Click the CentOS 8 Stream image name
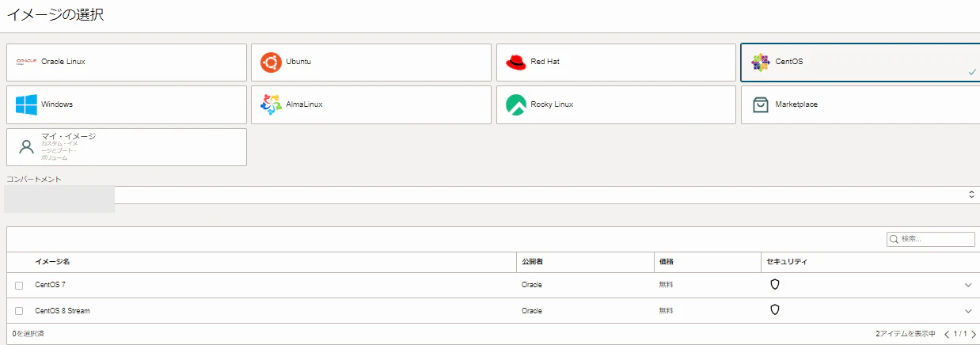This screenshot has height=345, width=980. [x=63, y=311]
